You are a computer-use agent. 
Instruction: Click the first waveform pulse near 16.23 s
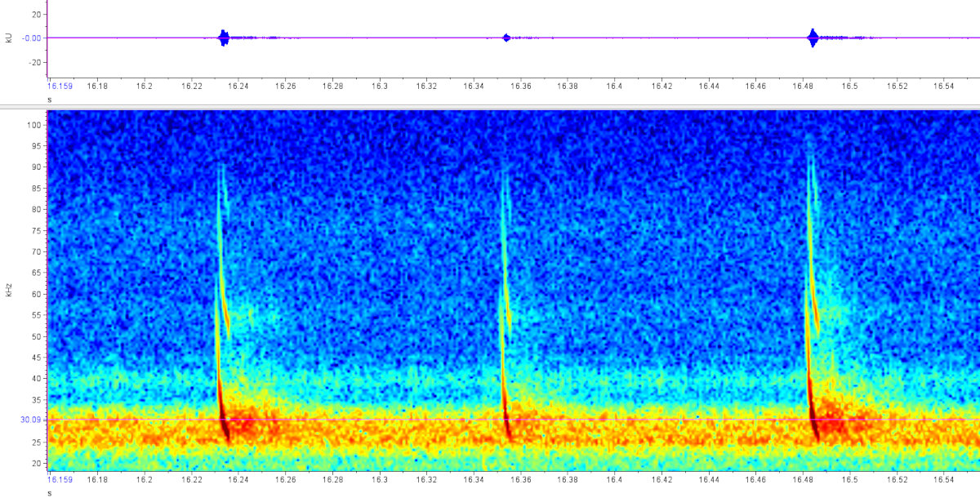(224, 38)
